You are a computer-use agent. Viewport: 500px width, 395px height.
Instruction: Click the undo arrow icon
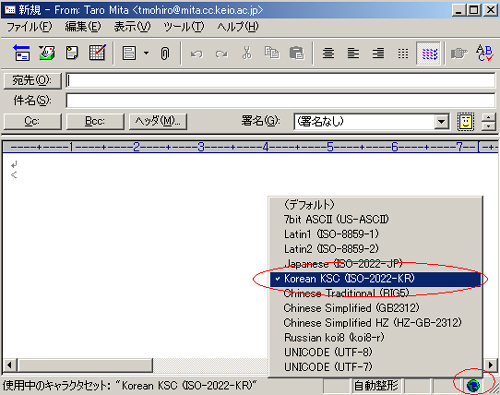[x=197, y=54]
